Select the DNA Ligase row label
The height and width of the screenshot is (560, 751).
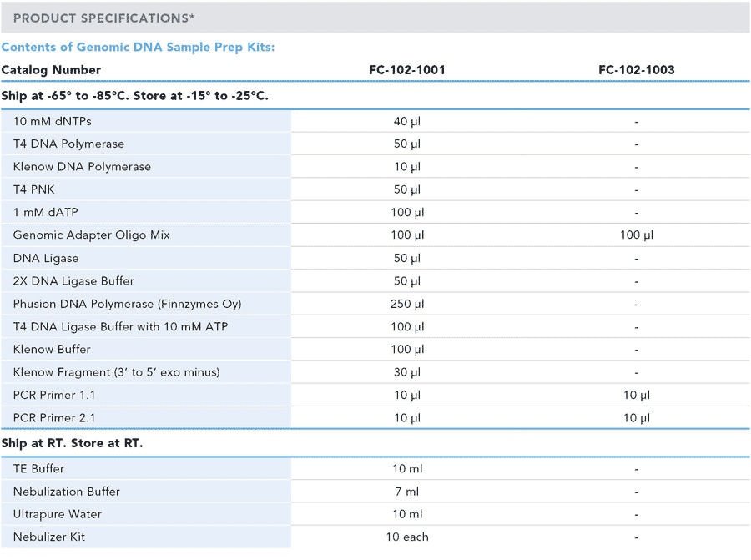coord(46,258)
